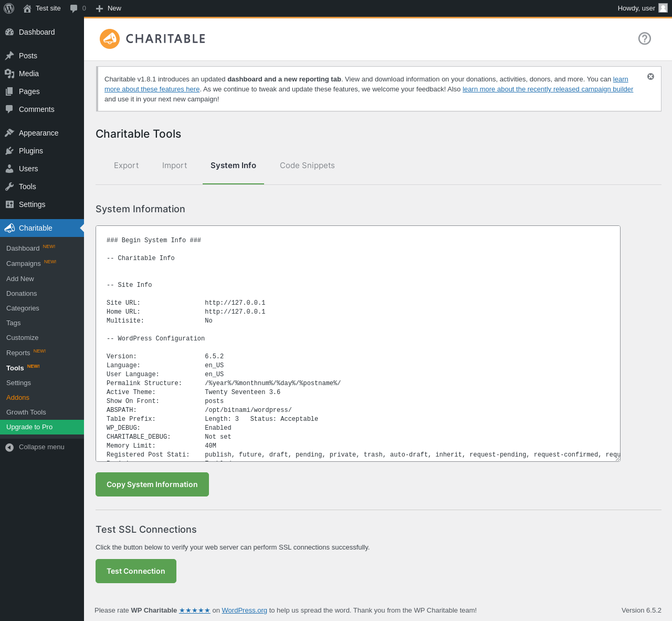Click inside the System Information textarea
The height and width of the screenshot is (621, 672).
coord(358,344)
